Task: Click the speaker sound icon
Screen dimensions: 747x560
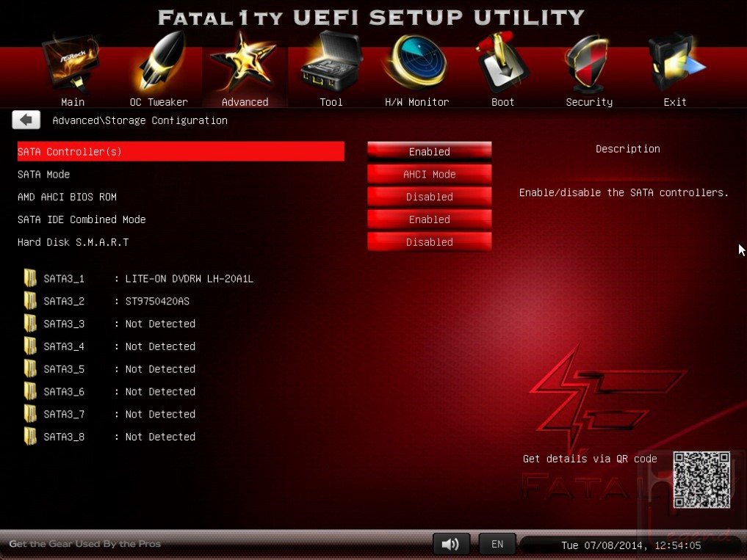Action: click(451, 544)
